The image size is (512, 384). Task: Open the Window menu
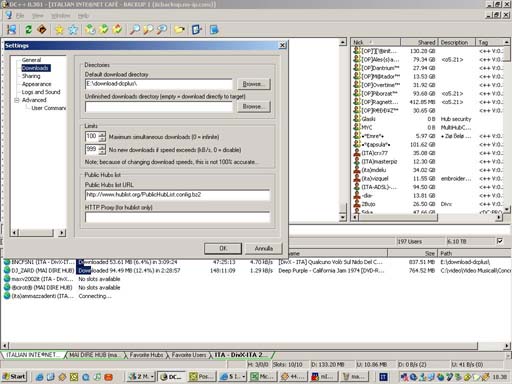point(60,16)
